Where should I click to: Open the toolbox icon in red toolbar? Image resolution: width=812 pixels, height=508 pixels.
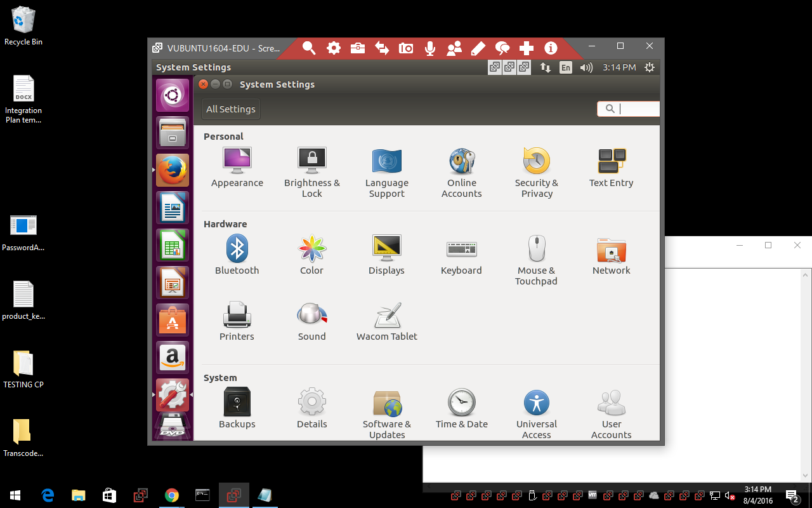358,48
